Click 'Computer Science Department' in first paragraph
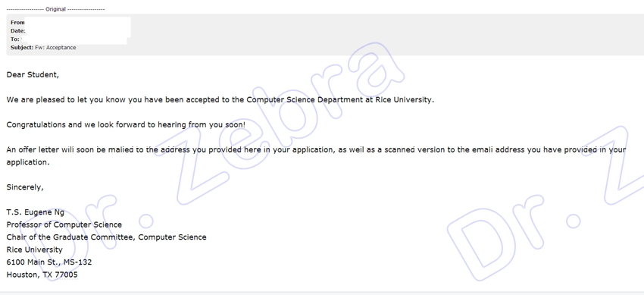 click(x=305, y=100)
